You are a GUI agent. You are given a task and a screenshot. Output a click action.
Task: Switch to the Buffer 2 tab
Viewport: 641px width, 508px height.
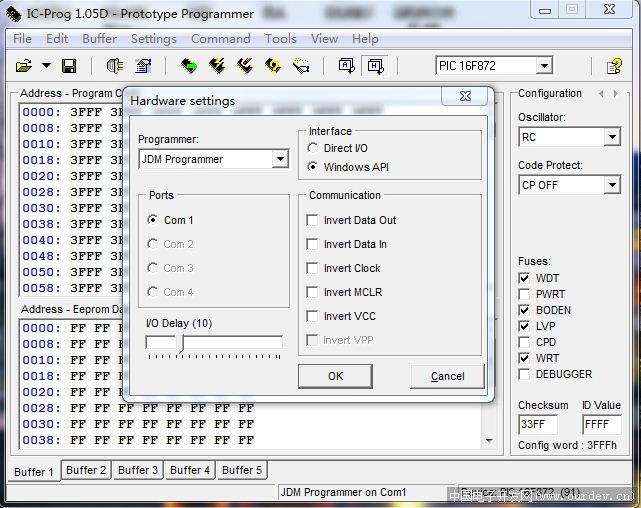tap(86, 470)
